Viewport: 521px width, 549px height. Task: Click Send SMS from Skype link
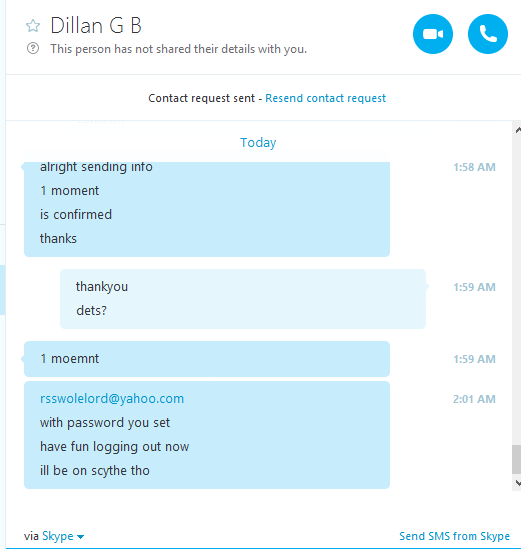(454, 536)
